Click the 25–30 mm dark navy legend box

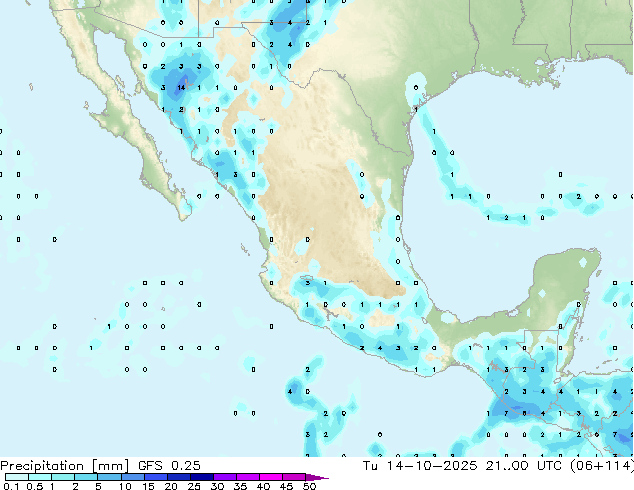(201, 477)
